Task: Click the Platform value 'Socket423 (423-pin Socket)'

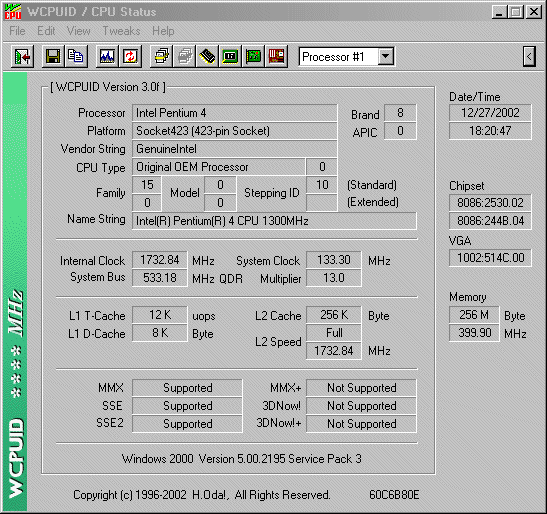Action: coord(234,131)
